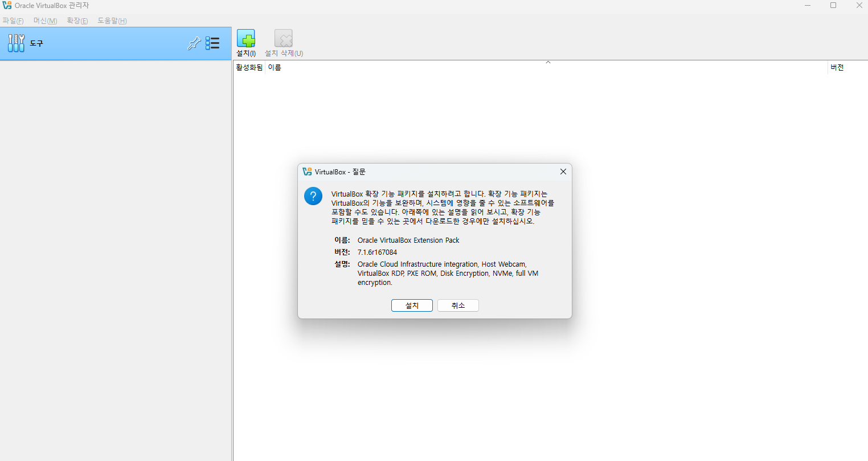
Task: Select the Tools (도구) wrench icon
Action: coord(16,43)
